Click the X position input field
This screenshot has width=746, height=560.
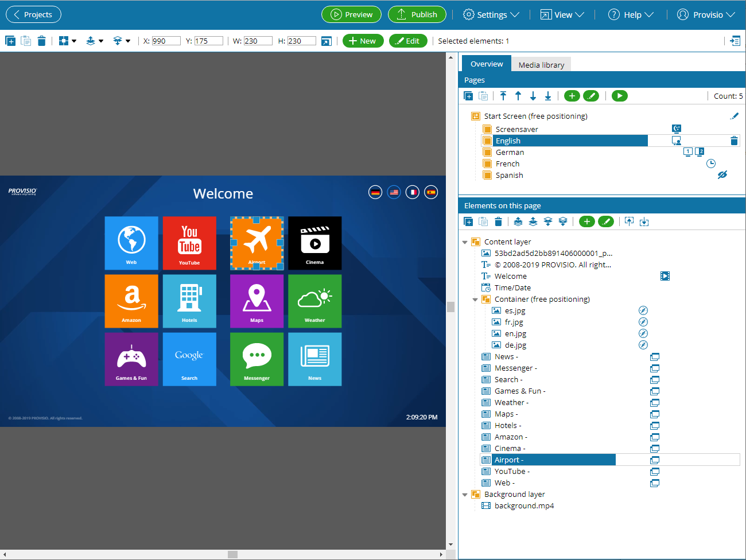click(x=166, y=41)
